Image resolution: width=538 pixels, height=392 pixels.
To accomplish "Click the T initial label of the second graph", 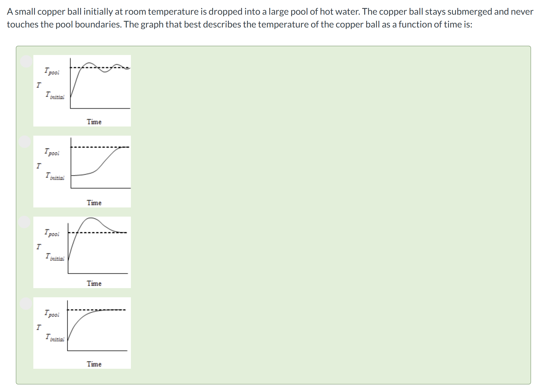I will 55,176.
